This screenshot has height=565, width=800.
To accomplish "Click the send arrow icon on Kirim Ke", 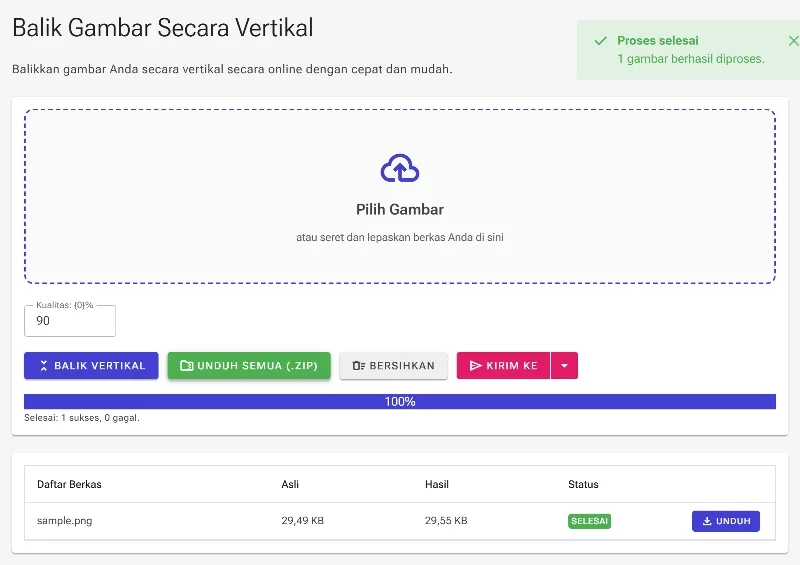I will (x=476, y=365).
